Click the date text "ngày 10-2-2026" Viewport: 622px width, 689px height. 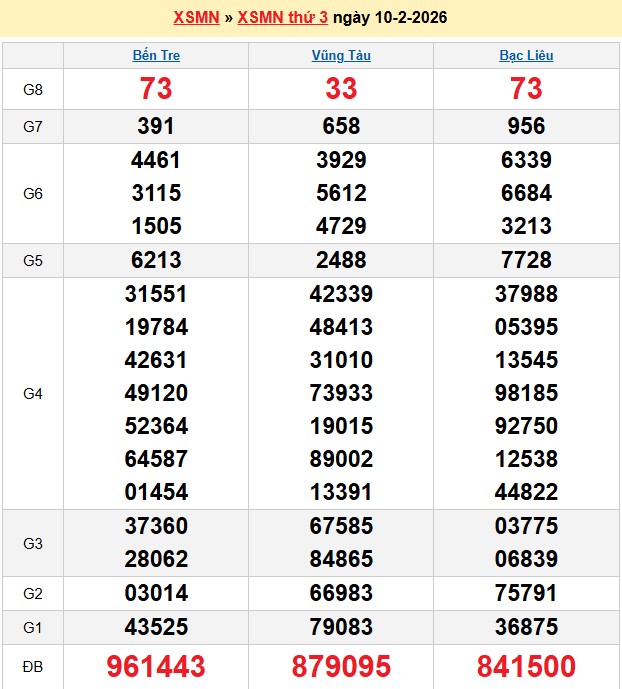point(390,17)
